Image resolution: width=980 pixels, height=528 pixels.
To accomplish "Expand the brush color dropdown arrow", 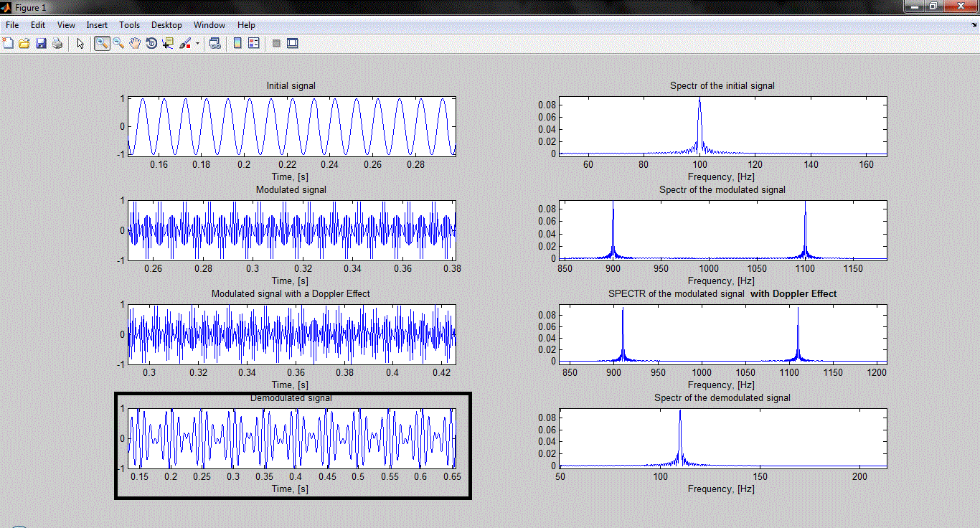I will (x=197, y=44).
